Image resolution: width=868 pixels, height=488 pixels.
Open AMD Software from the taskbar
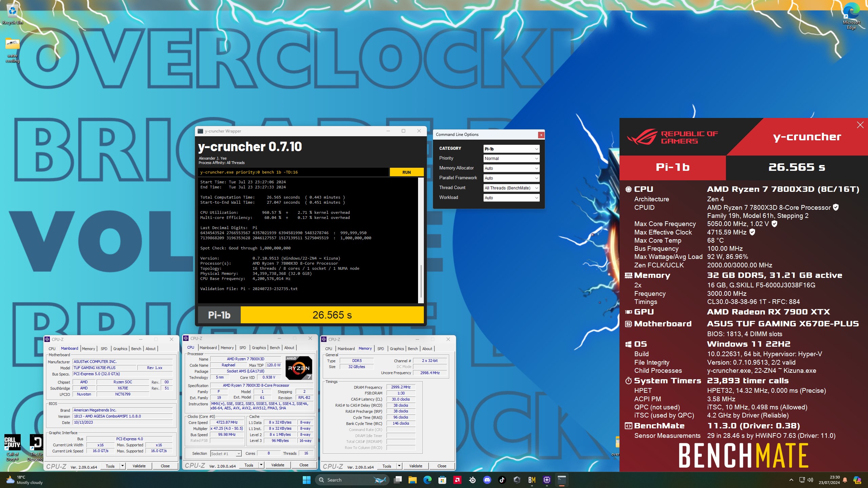pyautogui.click(x=457, y=480)
